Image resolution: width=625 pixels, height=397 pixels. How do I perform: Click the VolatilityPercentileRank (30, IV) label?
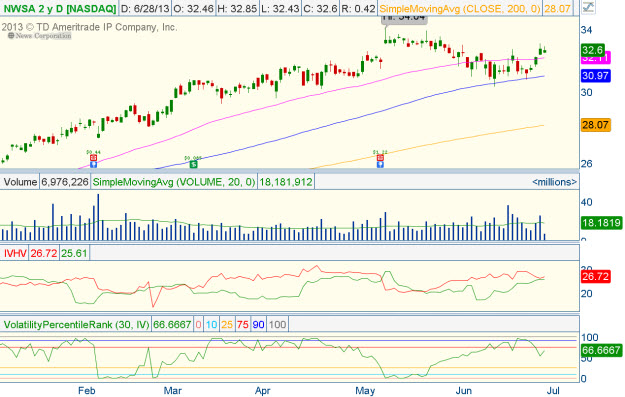(x=76, y=324)
